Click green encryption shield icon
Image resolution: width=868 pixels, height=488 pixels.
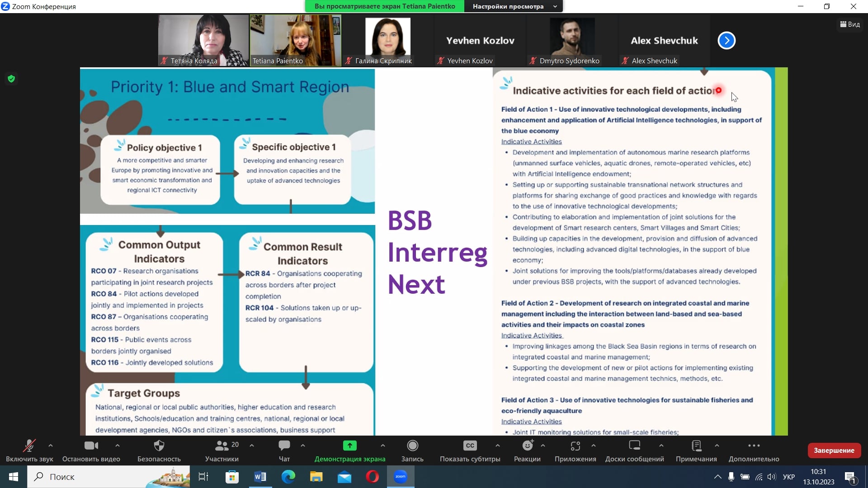(11, 79)
